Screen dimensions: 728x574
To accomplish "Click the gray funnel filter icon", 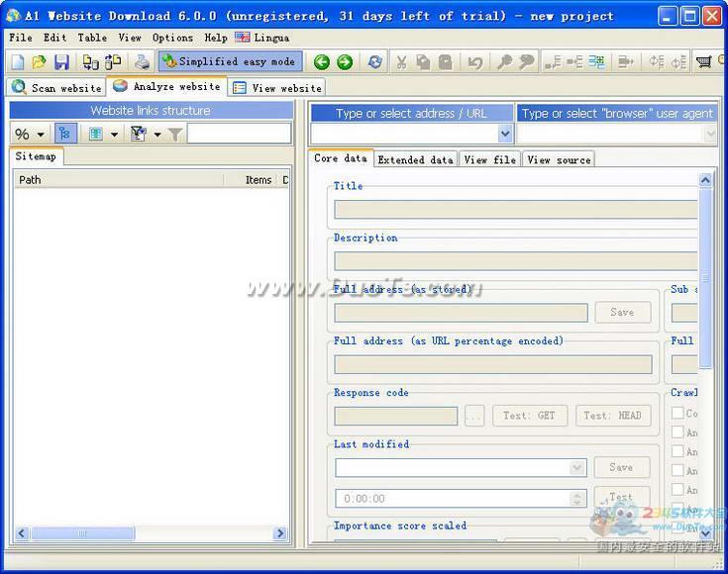I will tap(175, 135).
